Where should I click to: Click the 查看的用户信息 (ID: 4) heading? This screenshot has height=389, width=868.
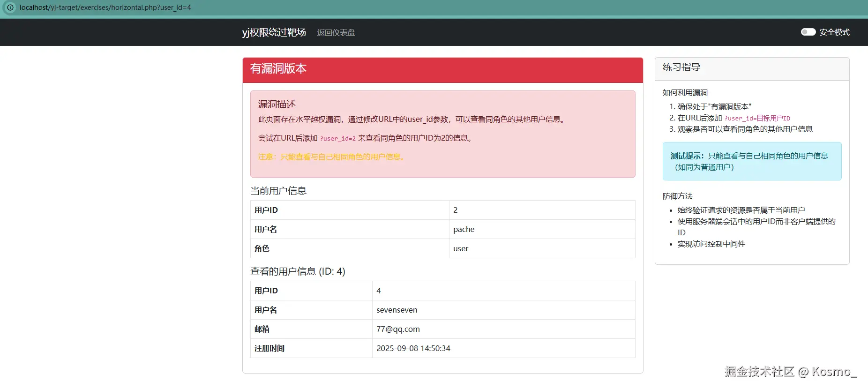tap(298, 271)
